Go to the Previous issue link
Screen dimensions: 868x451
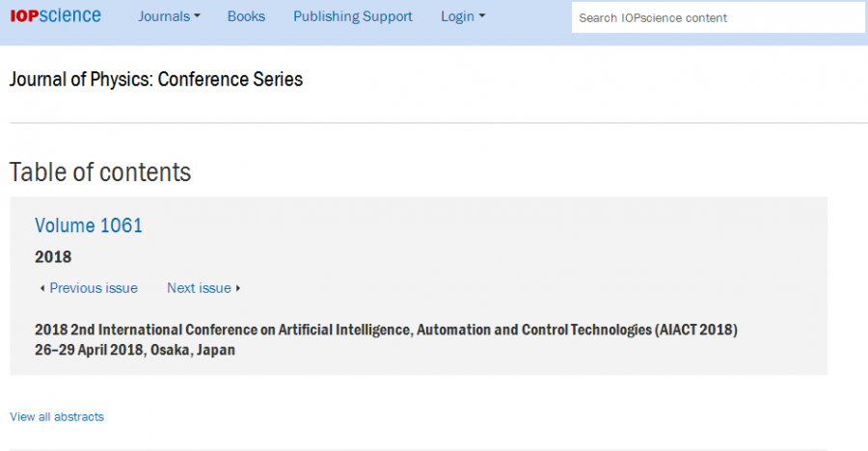[x=94, y=288]
